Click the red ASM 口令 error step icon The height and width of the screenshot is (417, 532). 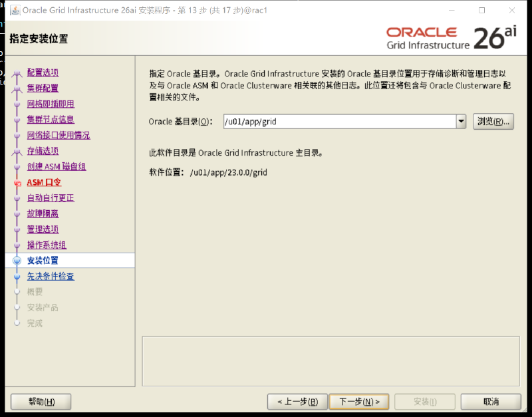click(18, 183)
